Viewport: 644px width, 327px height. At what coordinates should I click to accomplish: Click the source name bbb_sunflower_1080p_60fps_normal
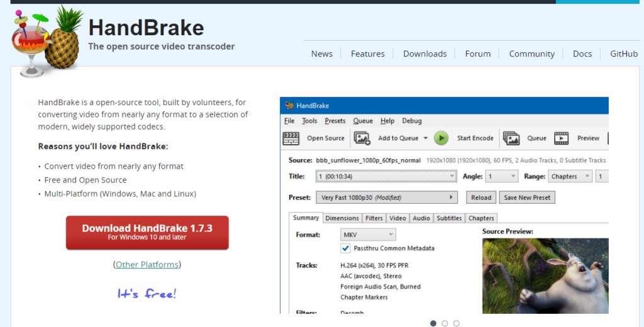[x=368, y=160]
